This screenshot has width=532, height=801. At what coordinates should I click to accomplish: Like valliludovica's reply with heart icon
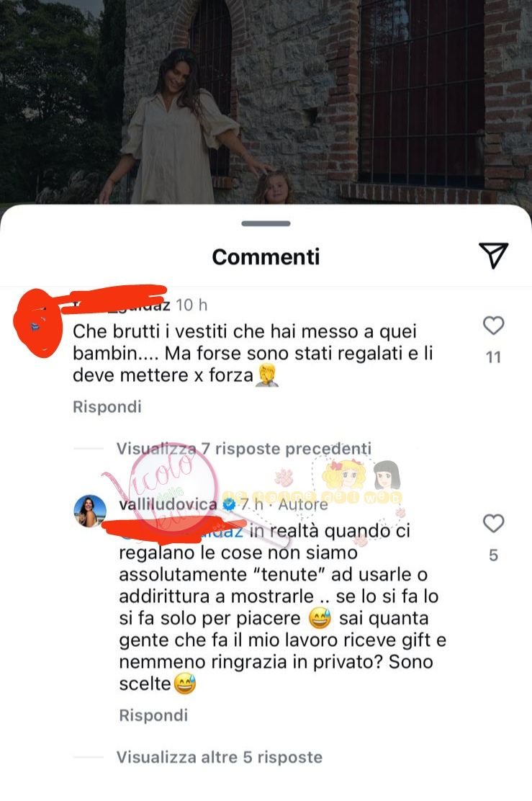pyautogui.click(x=493, y=524)
